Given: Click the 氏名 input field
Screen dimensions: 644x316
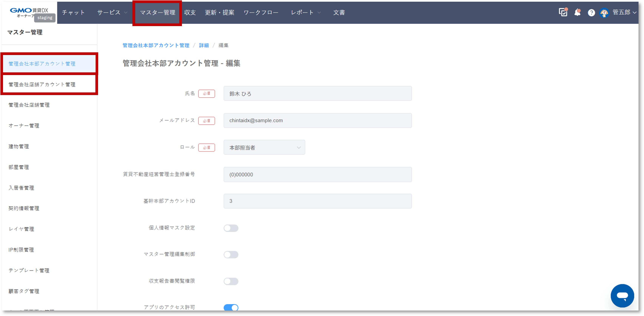Looking at the screenshot, I should click(318, 94).
